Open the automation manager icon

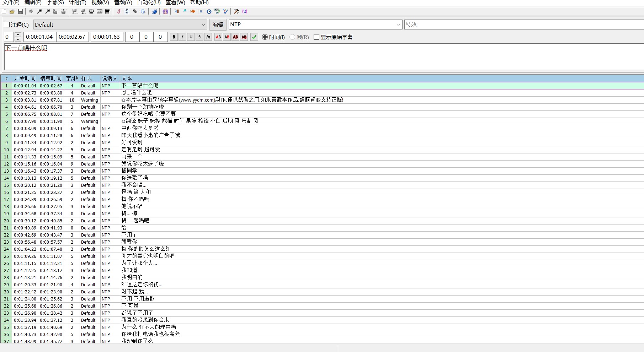point(154,11)
